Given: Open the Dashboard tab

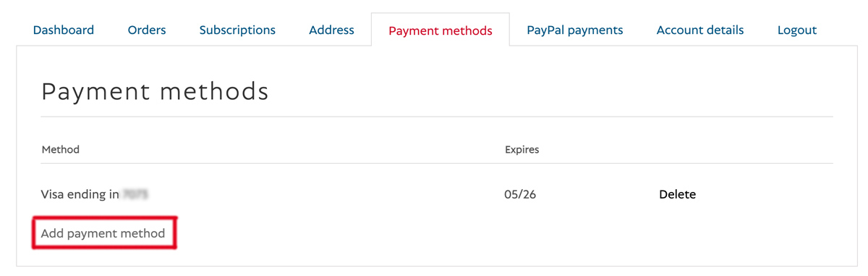Looking at the screenshot, I should (64, 30).
